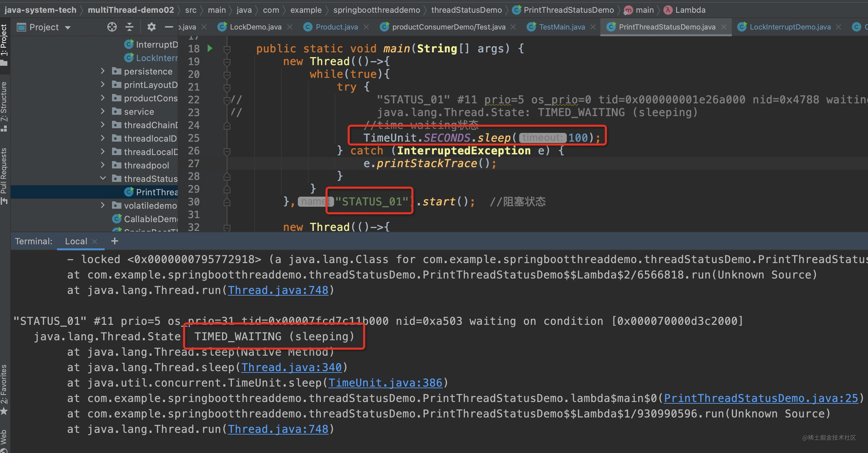Click the run gutter arrow beside main method
868x453 pixels.
click(210, 48)
